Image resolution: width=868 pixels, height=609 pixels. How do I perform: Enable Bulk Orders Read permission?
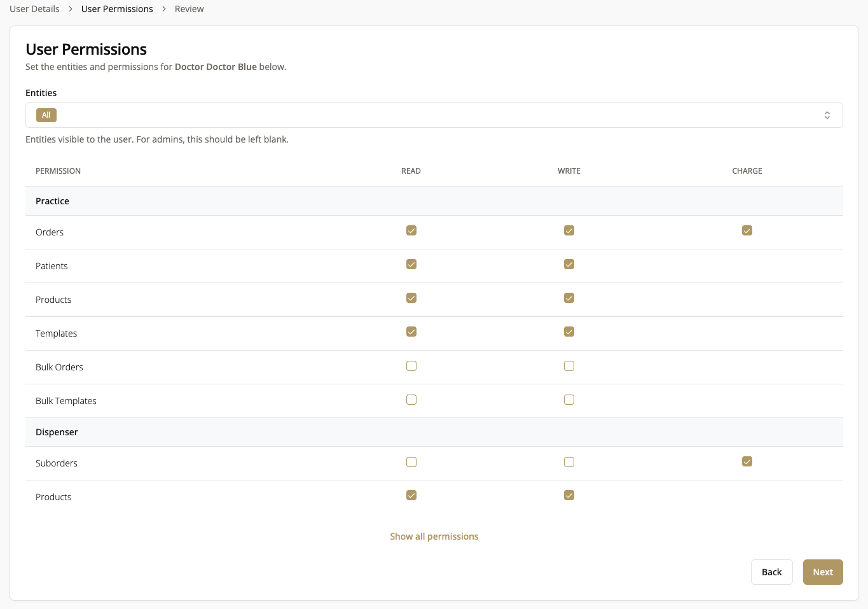coord(411,366)
